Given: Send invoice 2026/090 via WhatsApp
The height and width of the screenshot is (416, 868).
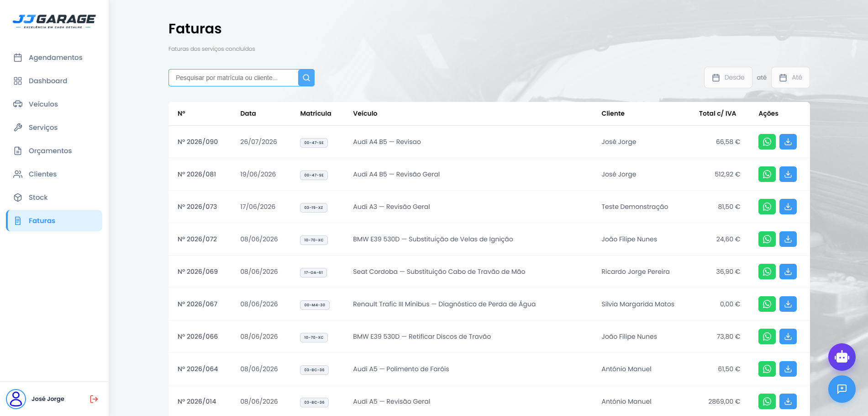Looking at the screenshot, I should tap(767, 142).
